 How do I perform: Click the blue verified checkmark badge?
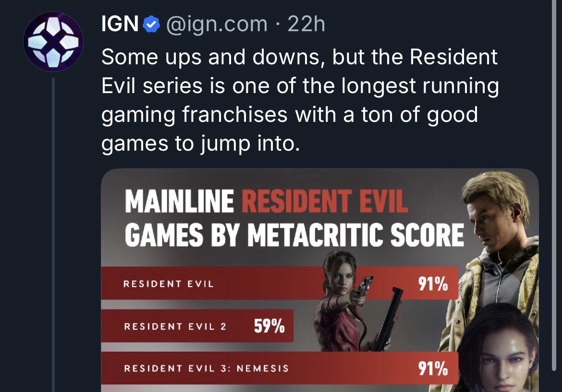[151, 24]
